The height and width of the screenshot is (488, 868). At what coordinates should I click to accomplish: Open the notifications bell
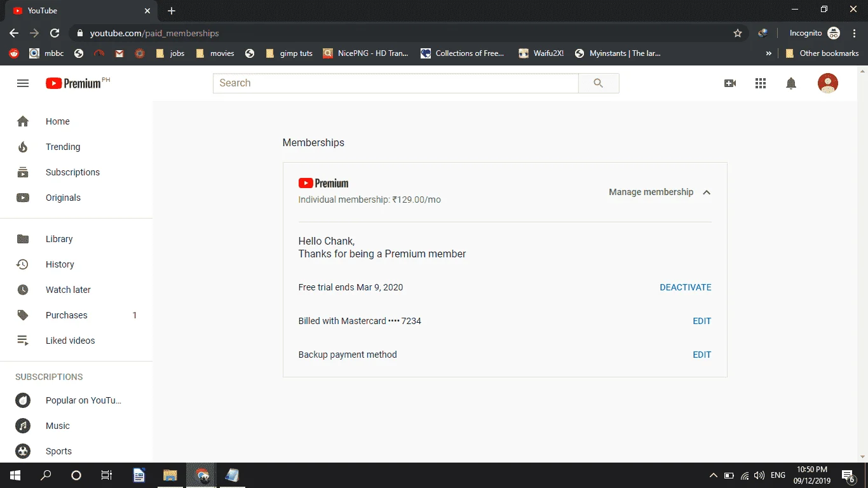(791, 83)
